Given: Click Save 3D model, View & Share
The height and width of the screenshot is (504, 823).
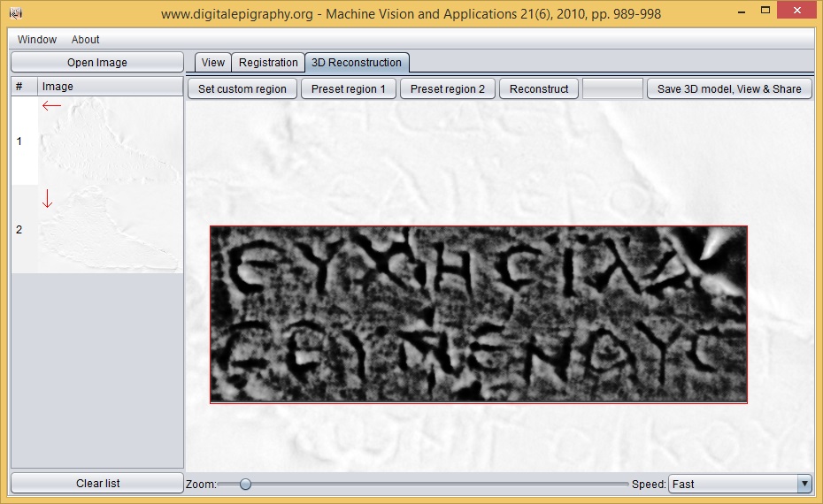Looking at the screenshot, I should (x=729, y=88).
